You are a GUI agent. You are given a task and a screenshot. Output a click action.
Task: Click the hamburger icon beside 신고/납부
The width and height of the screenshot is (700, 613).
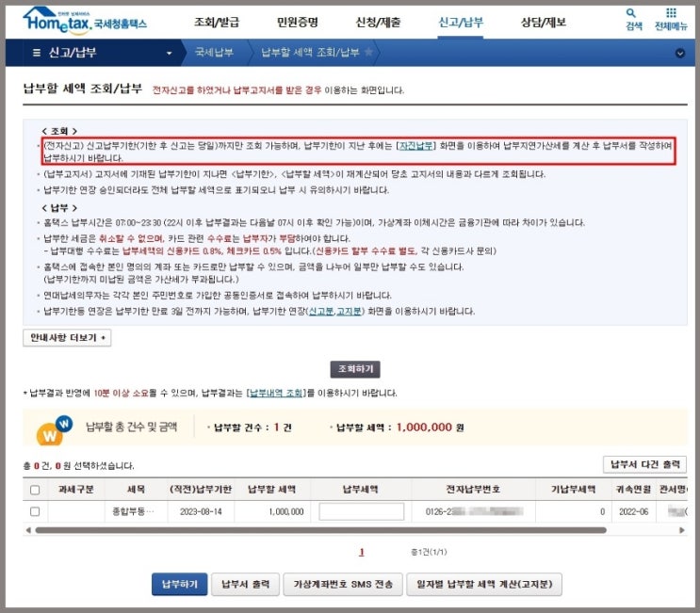37,53
